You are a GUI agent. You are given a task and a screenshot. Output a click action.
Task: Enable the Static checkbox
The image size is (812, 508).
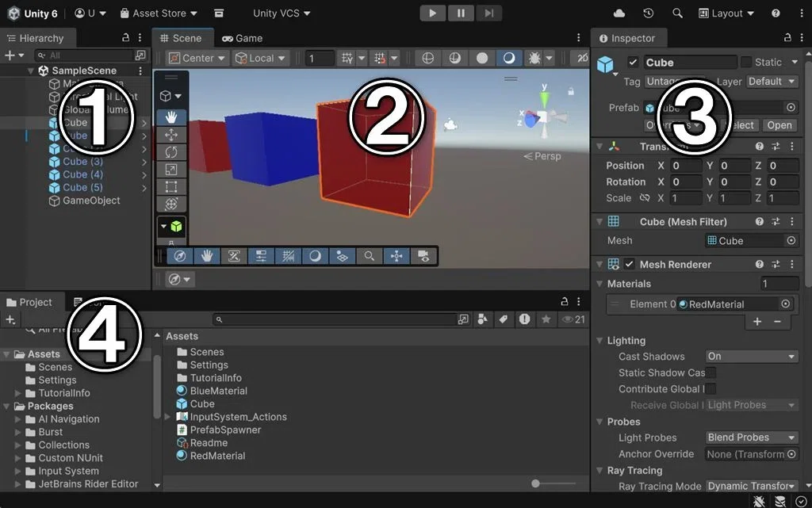pyautogui.click(x=745, y=62)
